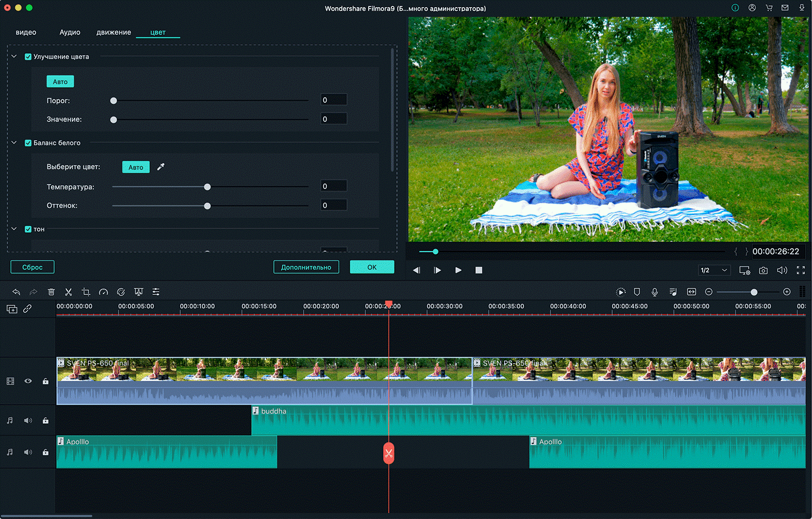Viewport: 812px width, 519px height.
Task: Click the green screen icon
Action: click(x=139, y=292)
